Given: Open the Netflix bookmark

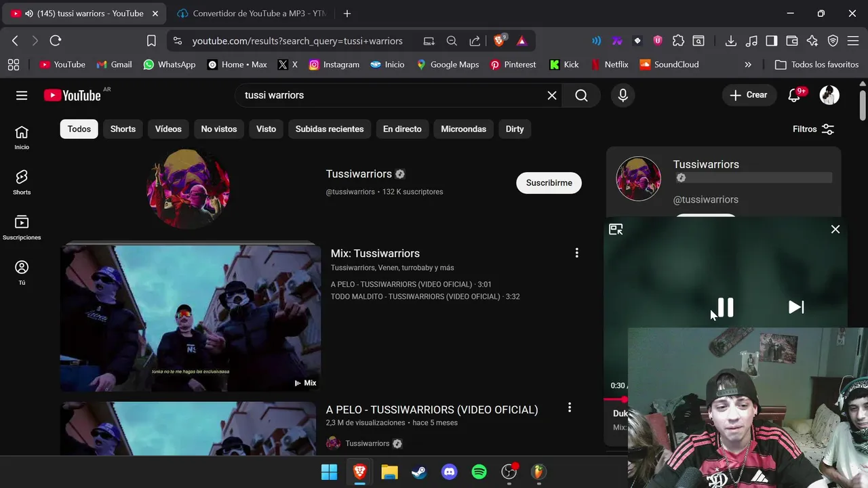Looking at the screenshot, I should pyautogui.click(x=610, y=64).
